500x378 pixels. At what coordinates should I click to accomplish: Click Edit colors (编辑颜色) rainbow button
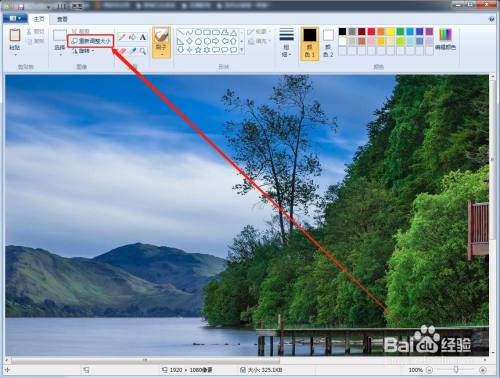point(445,39)
